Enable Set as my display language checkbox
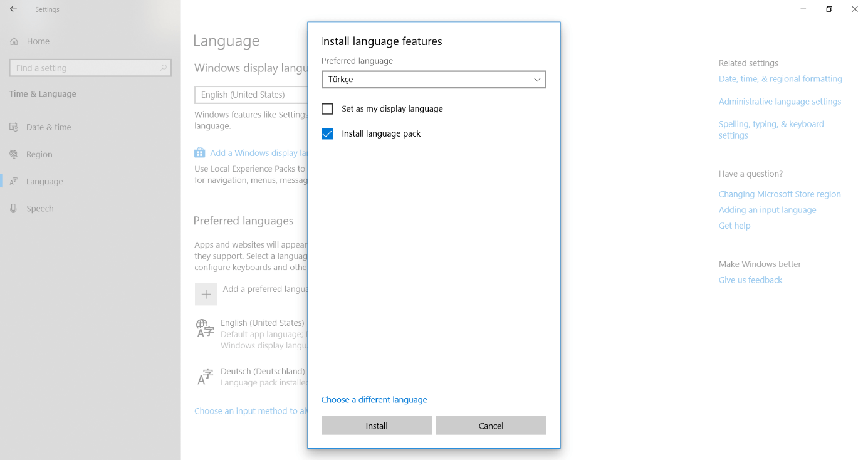 pos(327,109)
